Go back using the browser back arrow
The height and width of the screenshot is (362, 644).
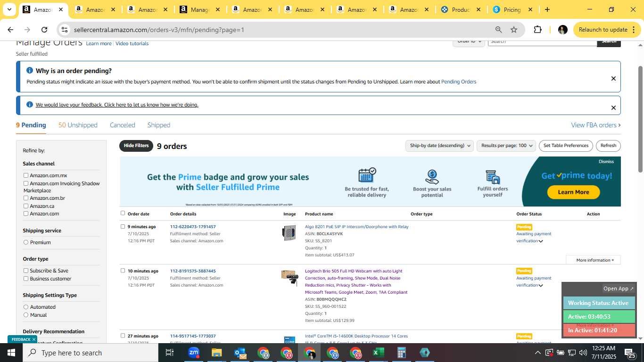tap(10, 30)
